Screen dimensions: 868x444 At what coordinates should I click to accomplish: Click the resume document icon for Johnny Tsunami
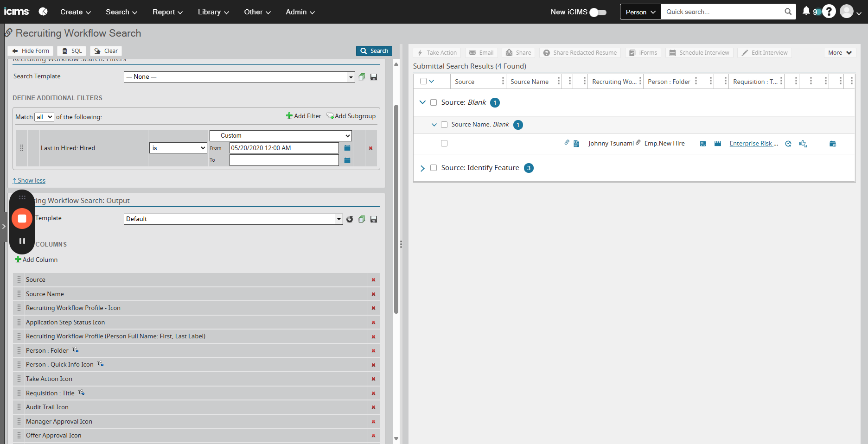[576, 144]
